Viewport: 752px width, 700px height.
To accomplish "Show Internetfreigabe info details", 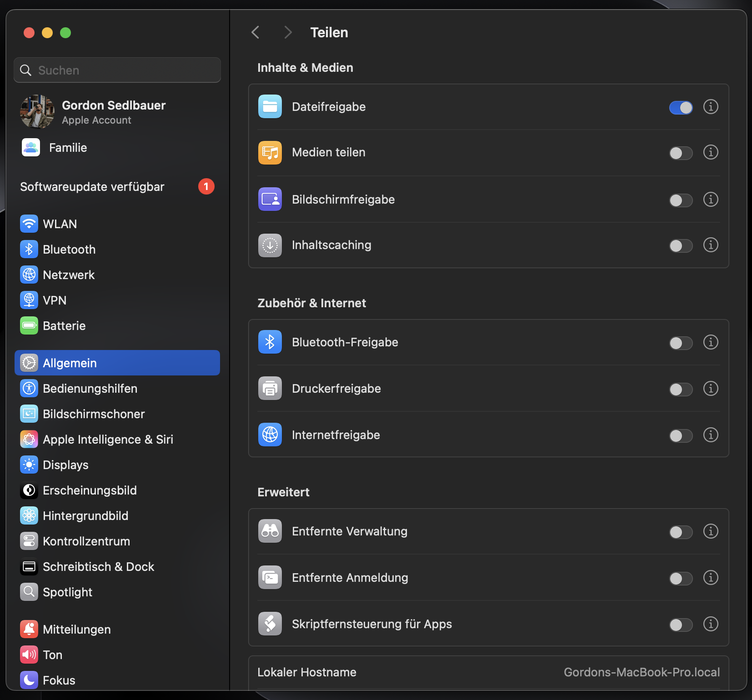I will pyautogui.click(x=711, y=435).
